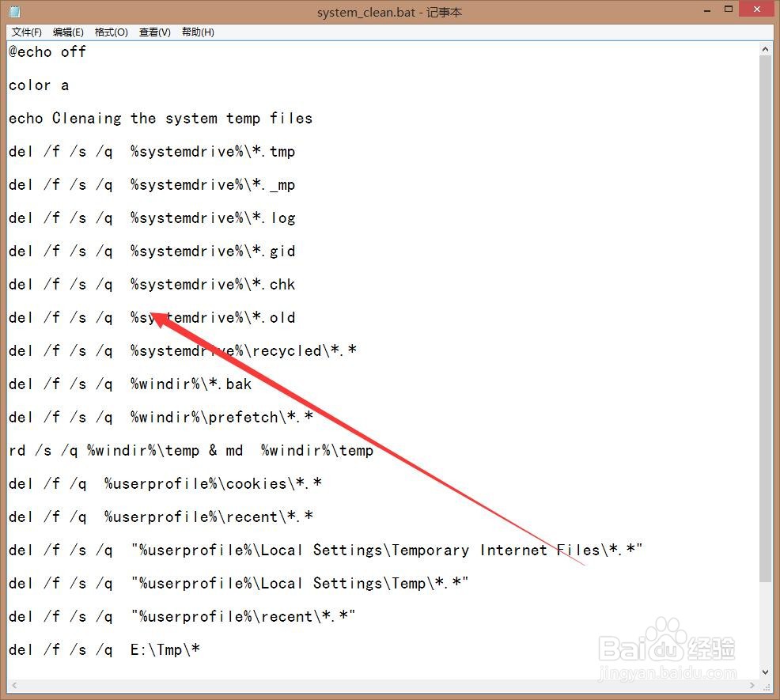Click the line ending with '*.tmp'
Screen dimensions: 780x700
tap(152, 152)
